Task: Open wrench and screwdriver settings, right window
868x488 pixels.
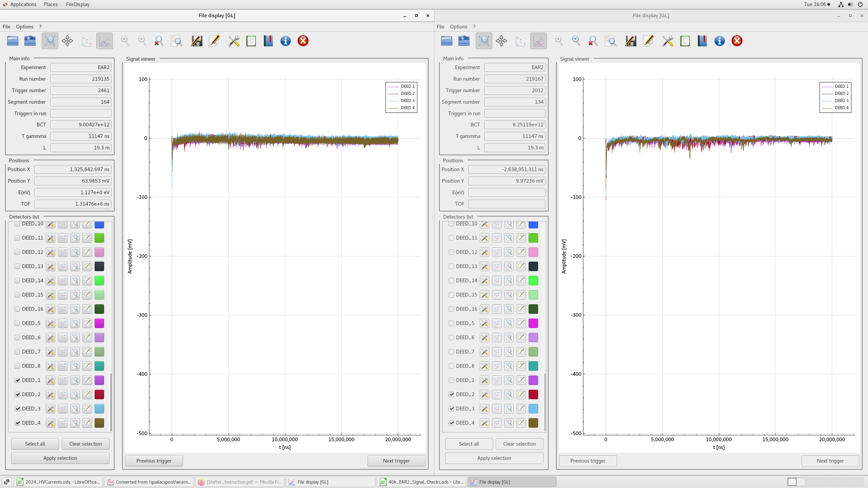Action: [668, 41]
